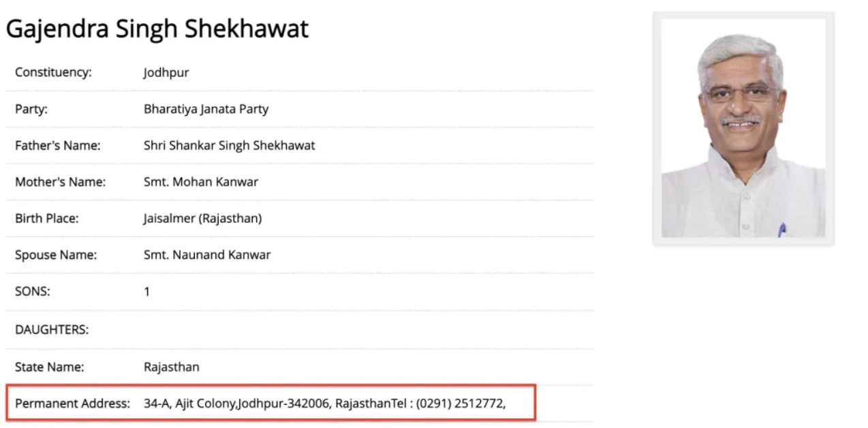Viewport: 868px width, 428px height.
Task: Click the Constituency label
Action: (x=53, y=72)
